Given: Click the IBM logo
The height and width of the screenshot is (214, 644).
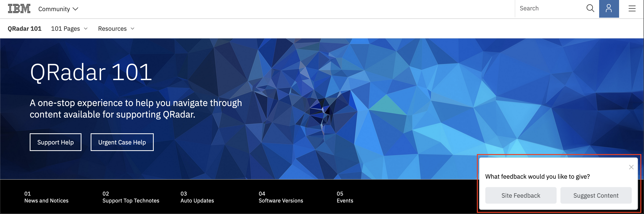Looking at the screenshot, I should 19,9.
